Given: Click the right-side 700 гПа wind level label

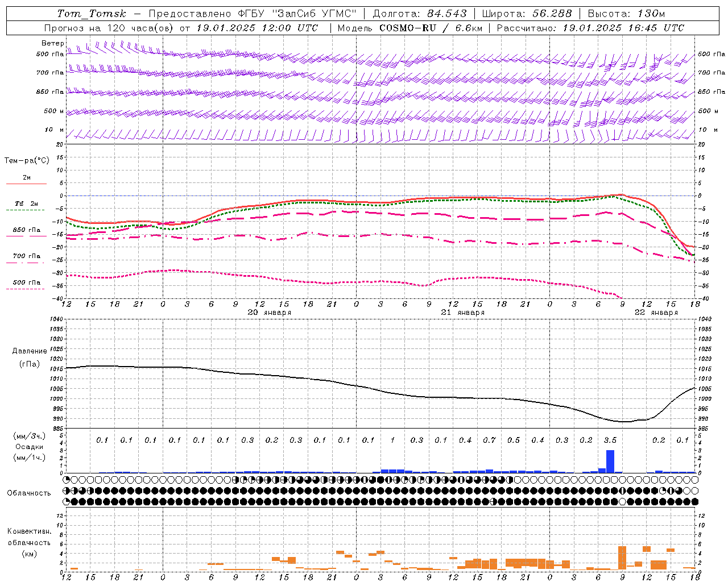Looking at the screenshot, I should pyautogui.click(x=712, y=73).
